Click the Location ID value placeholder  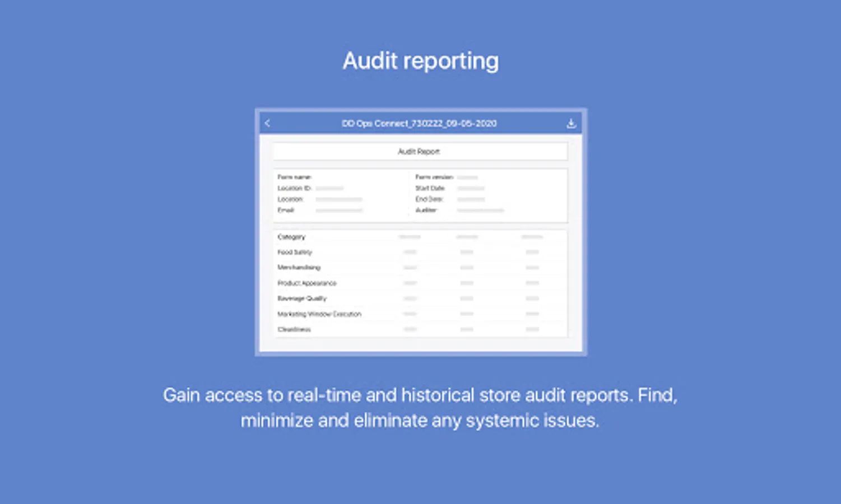[329, 189]
